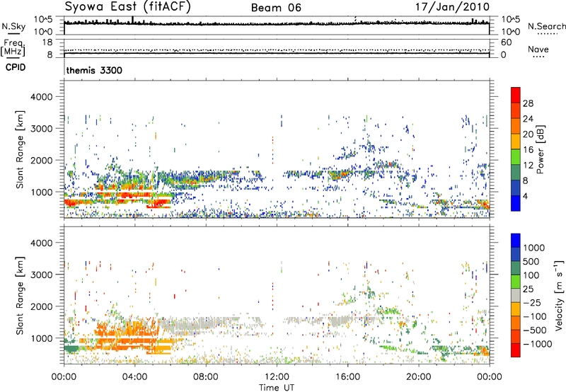The width and height of the screenshot is (566, 392).
Task: Click the "N.Search" legend label
Action: click(x=547, y=26)
